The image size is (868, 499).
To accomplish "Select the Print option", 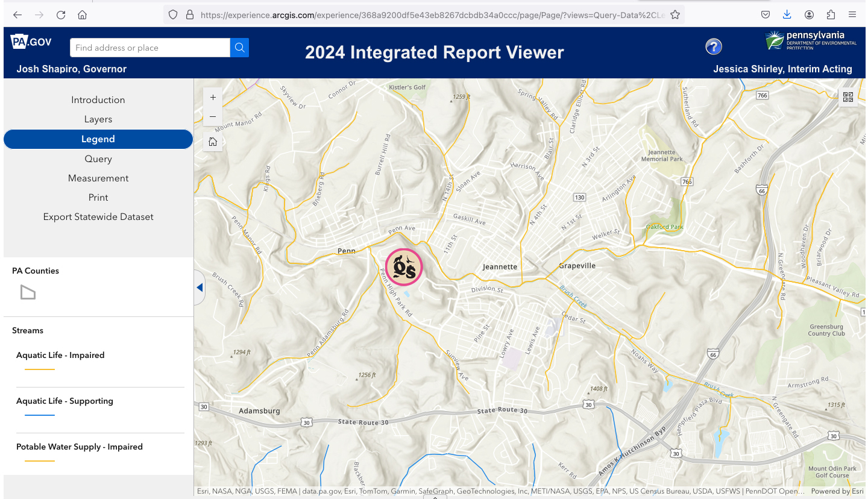I will coord(98,198).
